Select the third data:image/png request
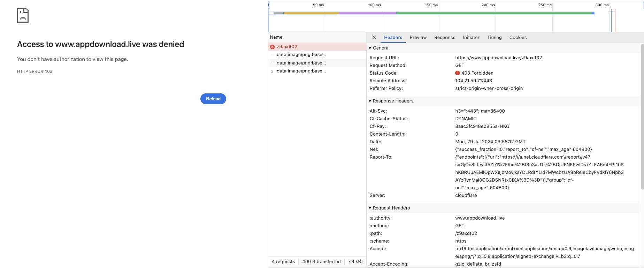 pyautogui.click(x=317, y=71)
